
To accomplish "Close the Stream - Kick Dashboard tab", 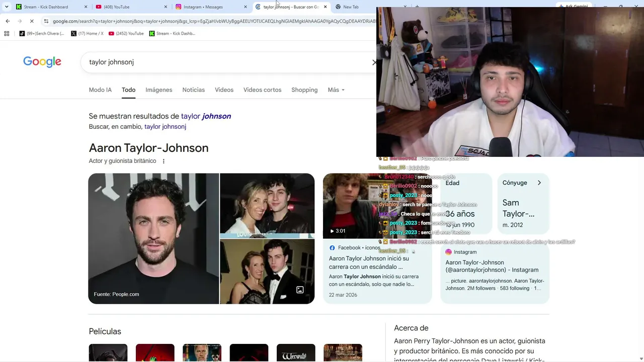I will tap(86, 7).
